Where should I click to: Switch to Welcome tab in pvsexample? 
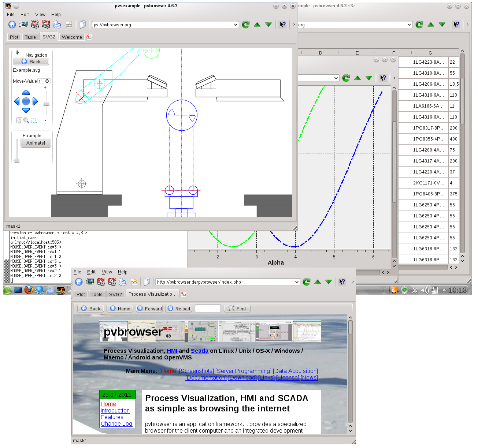tap(72, 37)
